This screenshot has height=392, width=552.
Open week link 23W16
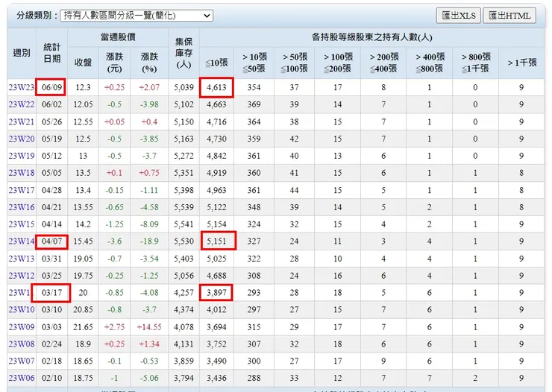tap(22, 207)
